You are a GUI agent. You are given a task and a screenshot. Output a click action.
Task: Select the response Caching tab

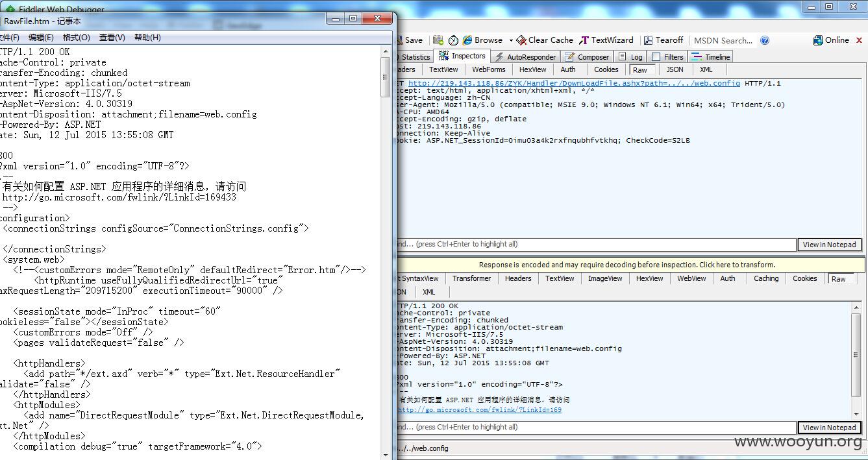[x=766, y=278]
